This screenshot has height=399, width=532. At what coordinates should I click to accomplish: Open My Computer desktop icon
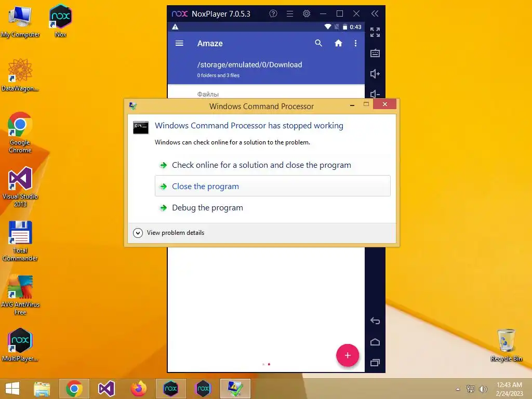point(20,21)
